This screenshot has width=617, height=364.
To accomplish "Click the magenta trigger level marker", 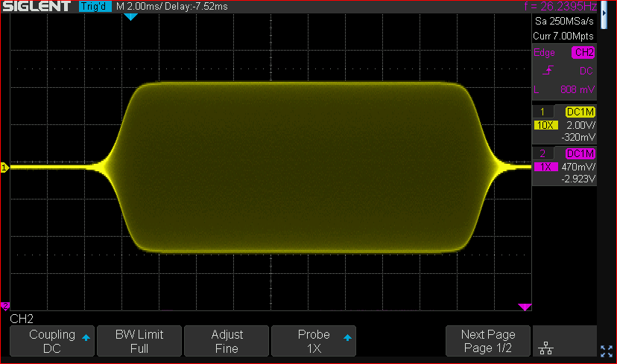I will coord(525,307).
